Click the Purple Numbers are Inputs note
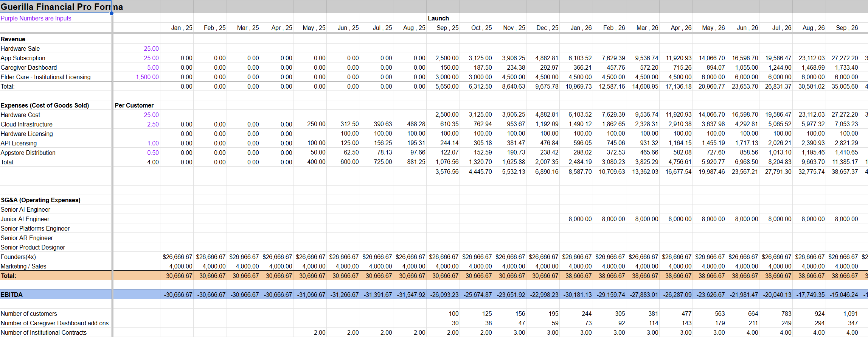 pos(36,18)
